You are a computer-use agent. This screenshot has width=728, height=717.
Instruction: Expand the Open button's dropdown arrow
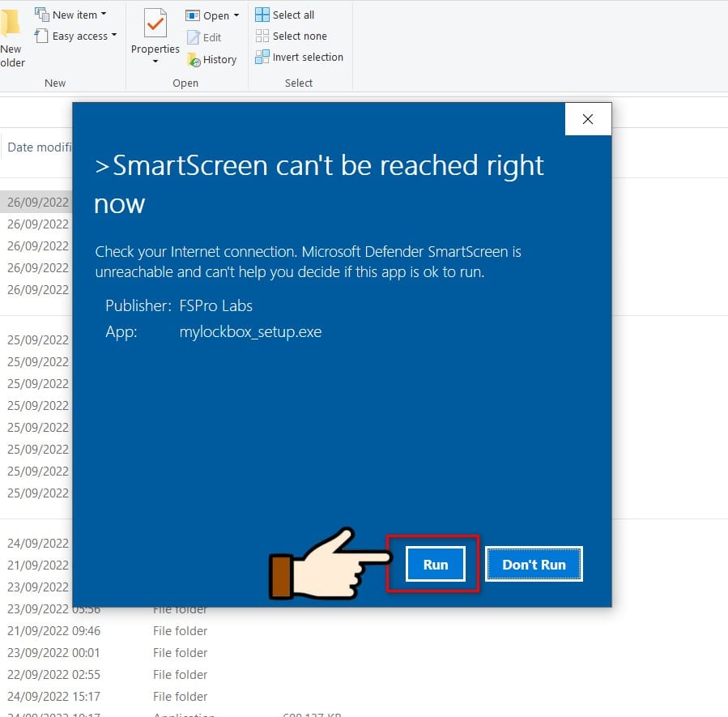tap(236, 15)
